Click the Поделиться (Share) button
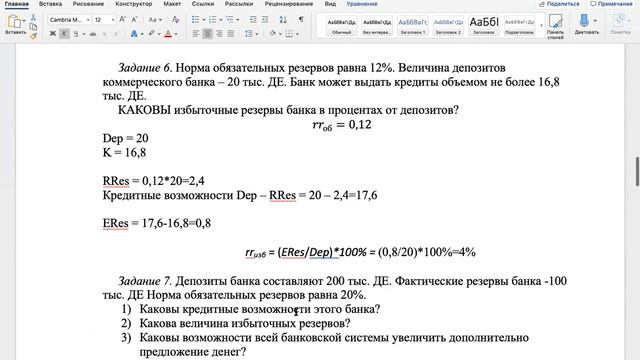This screenshot has height=360, width=640. (559, 4)
